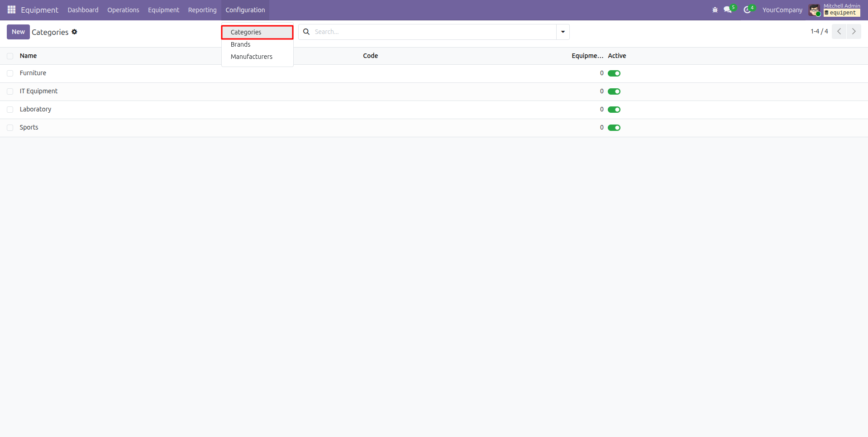Open the Operations menu
868x437 pixels.
point(123,10)
